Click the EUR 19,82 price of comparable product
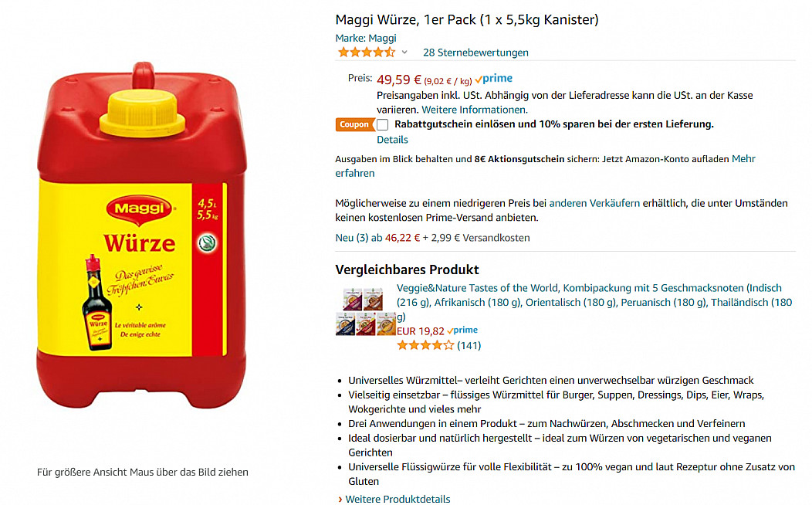The height and width of the screenshot is (505, 812). click(420, 331)
